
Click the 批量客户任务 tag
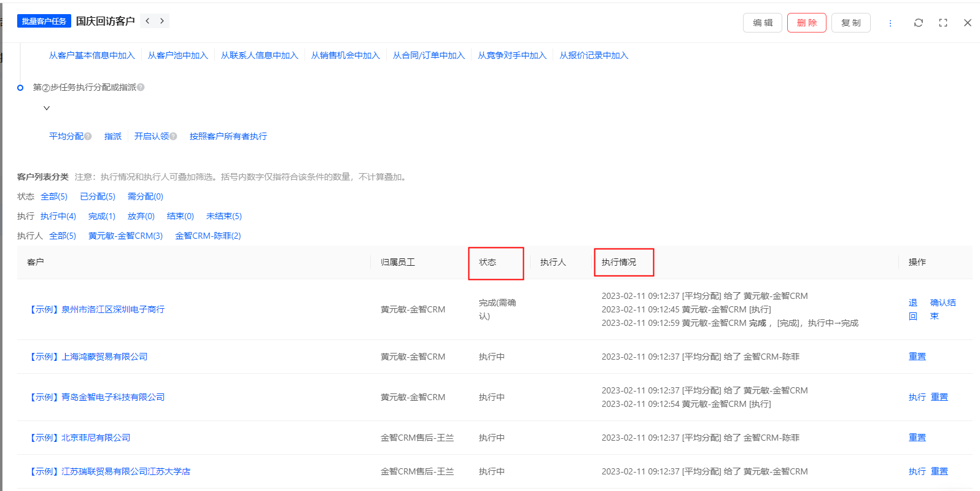(x=44, y=21)
